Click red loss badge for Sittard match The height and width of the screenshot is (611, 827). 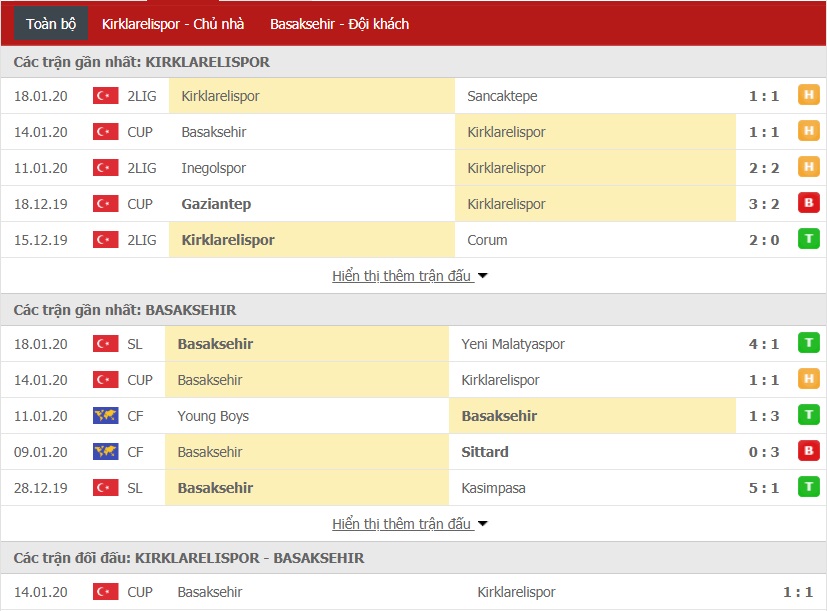click(x=809, y=451)
